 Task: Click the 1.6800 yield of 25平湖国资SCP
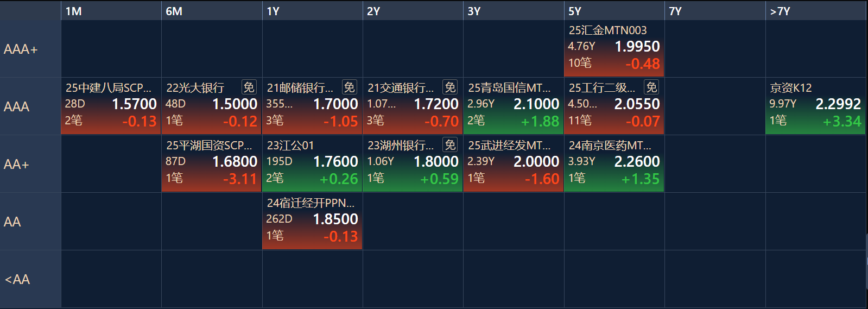click(x=235, y=162)
